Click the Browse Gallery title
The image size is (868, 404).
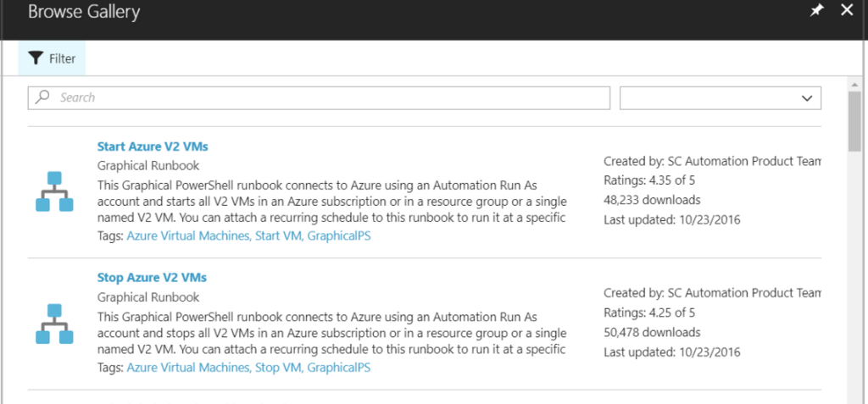coord(84,13)
